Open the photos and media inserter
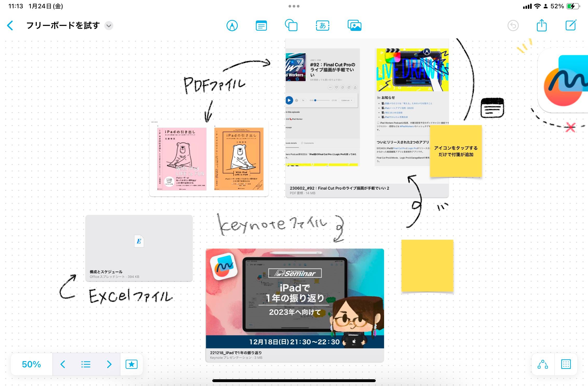The width and height of the screenshot is (588, 386). click(x=354, y=25)
